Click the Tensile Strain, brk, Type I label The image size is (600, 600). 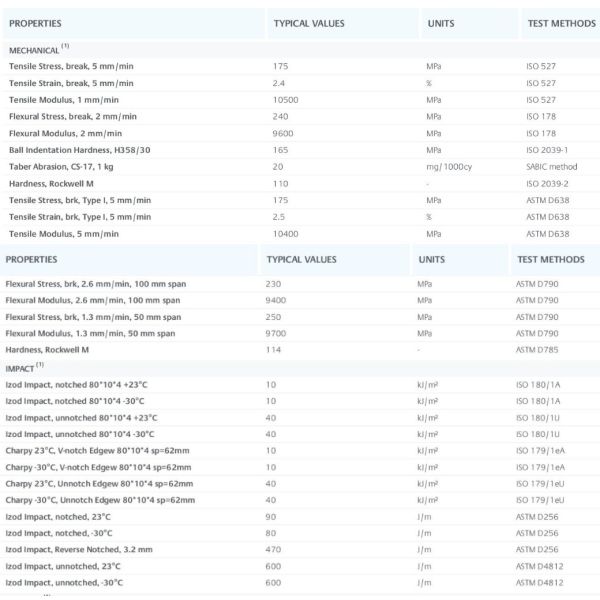[80, 216]
